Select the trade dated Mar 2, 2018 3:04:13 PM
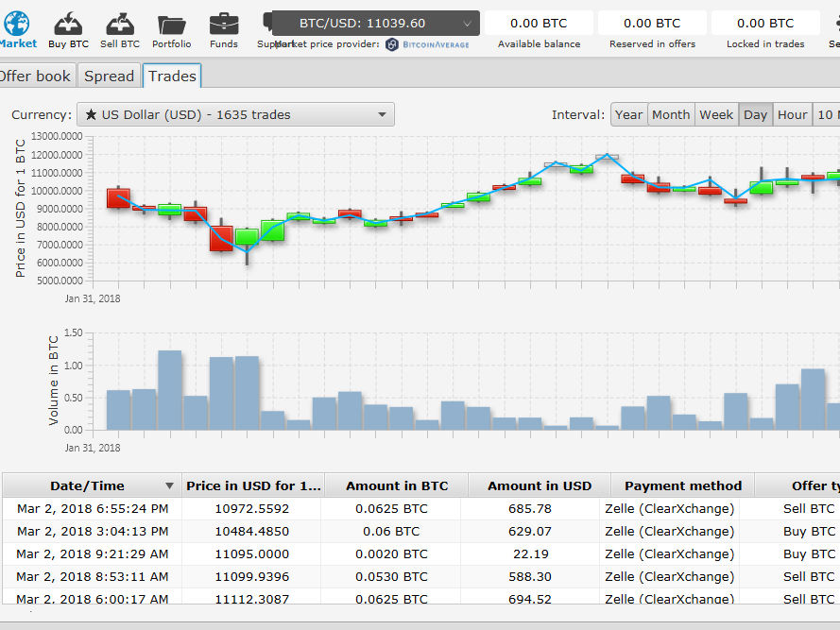 pos(421,532)
